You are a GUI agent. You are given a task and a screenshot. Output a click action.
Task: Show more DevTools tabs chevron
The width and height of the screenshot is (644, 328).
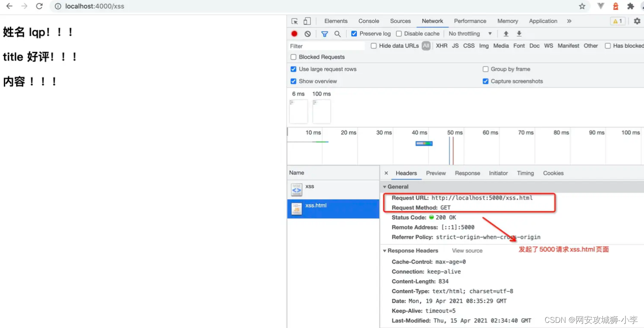tap(569, 21)
